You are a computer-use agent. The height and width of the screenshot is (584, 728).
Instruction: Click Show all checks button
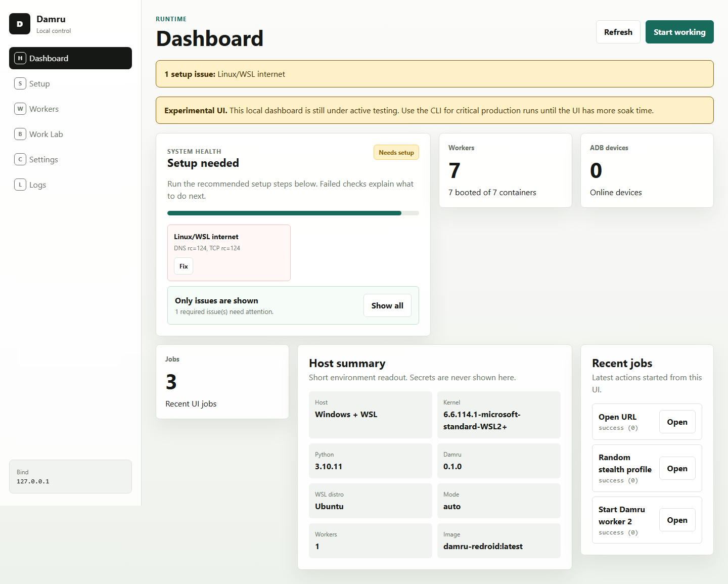pos(387,305)
